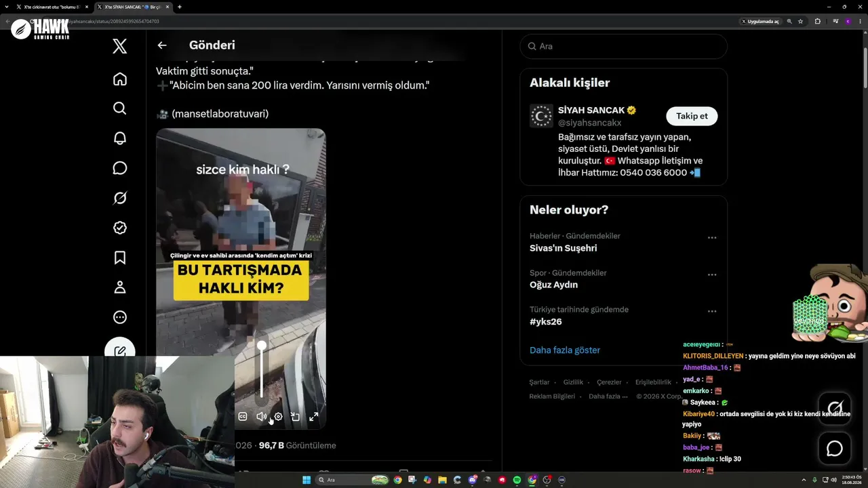This screenshot has width=868, height=488.
Task: Open Notifications bell icon
Action: (120, 138)
